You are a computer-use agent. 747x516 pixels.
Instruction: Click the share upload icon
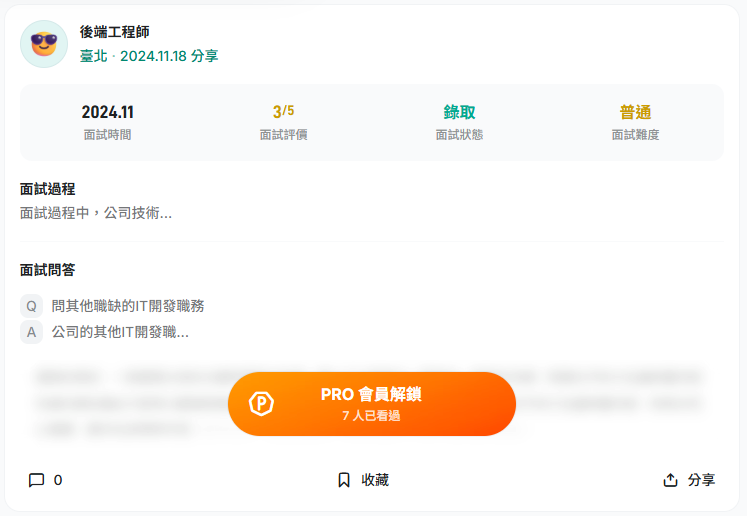(670, 480)
